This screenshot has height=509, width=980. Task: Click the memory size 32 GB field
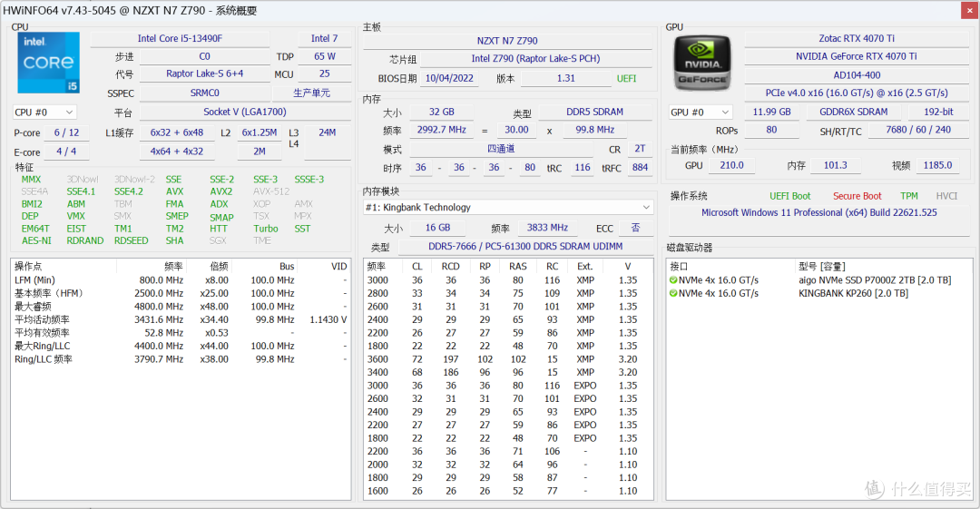pos(441,112)
